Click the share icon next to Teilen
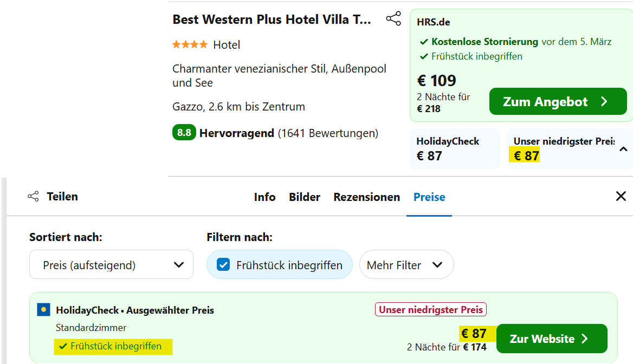This screenshot has width=633, height=364. [33, 197]
